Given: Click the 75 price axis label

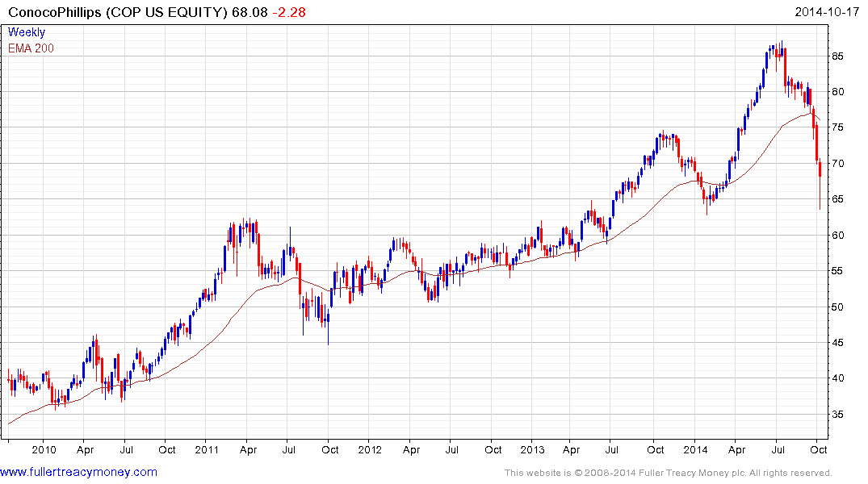Looking at the screenshot, I should [x=837, y=127].
